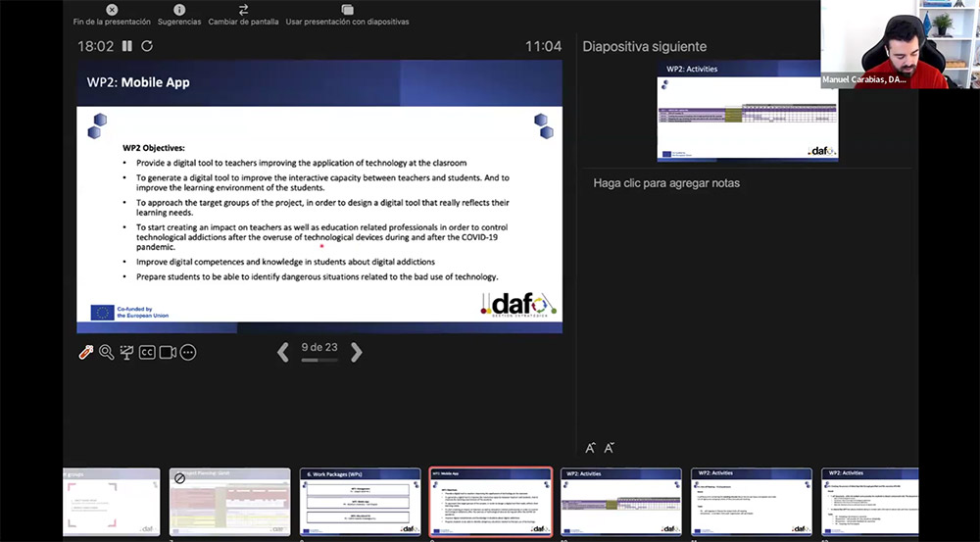Decrease notes font size
Viewport: 980px width, 542px height.
point(609,448)
